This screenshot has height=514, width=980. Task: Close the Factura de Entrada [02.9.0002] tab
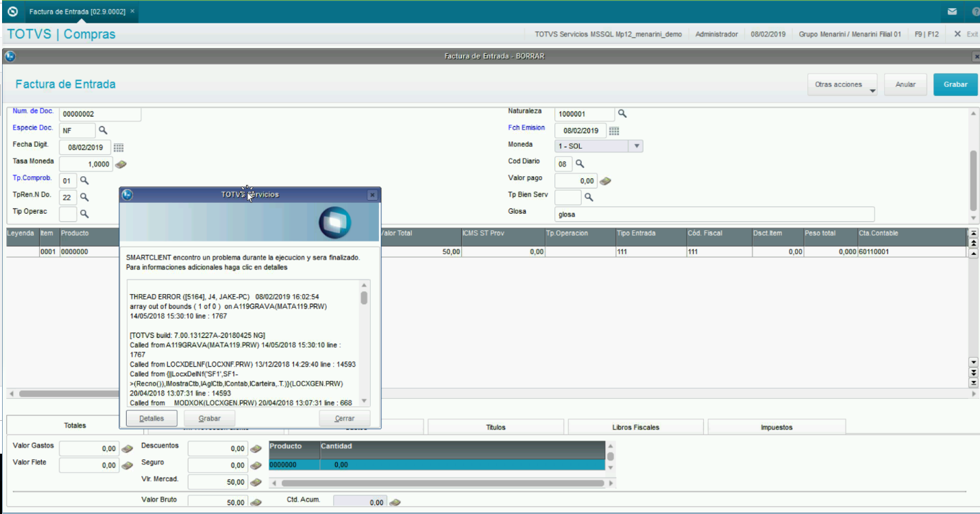click(x=132, y=12)
